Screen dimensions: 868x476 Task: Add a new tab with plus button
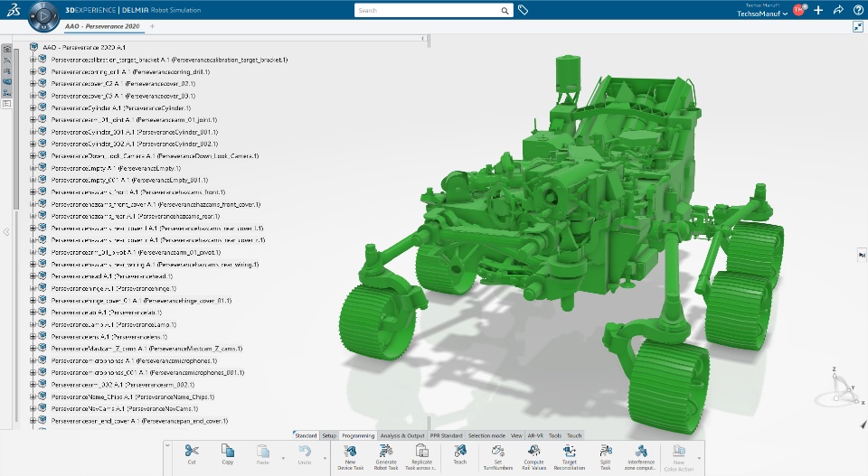pyautogui.click(x=152, y=26)
